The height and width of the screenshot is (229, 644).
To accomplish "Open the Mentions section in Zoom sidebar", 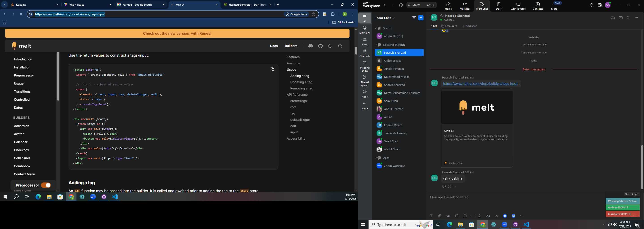I will pos(365,30).
